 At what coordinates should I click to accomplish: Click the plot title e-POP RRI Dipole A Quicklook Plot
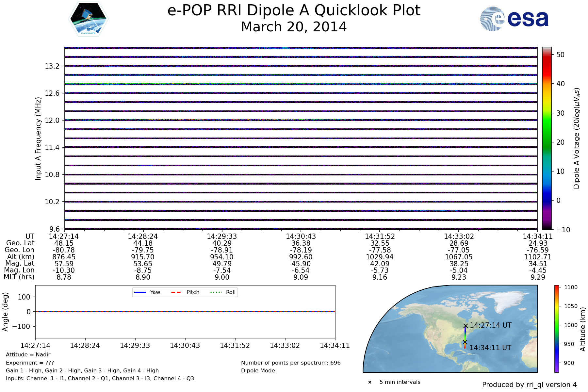[293, 10]
